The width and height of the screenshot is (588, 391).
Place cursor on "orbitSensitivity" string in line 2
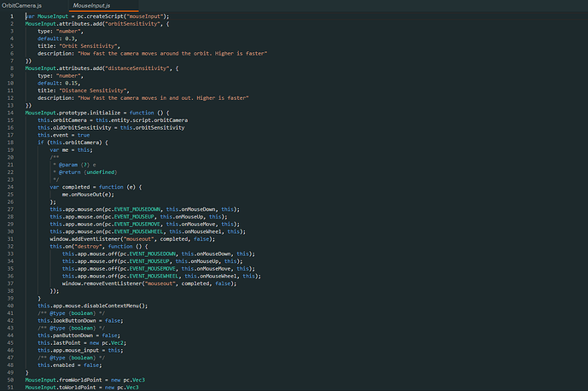click(133, 24)
